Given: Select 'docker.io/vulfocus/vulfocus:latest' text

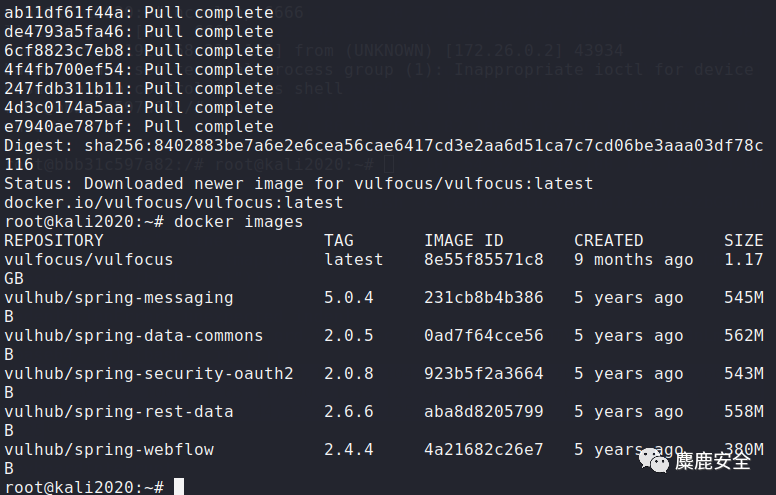Looking at the screenshot, I should 173,202.
